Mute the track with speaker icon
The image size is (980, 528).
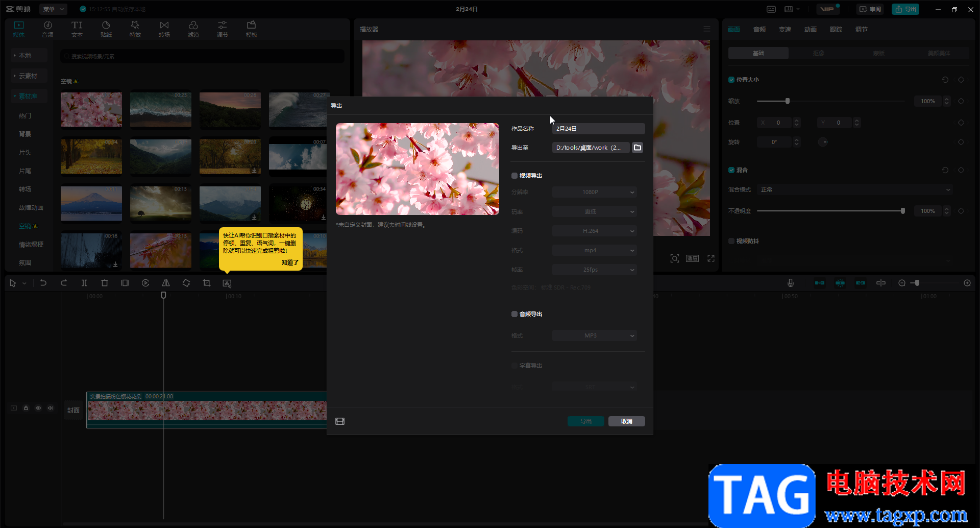pos(51,408)
